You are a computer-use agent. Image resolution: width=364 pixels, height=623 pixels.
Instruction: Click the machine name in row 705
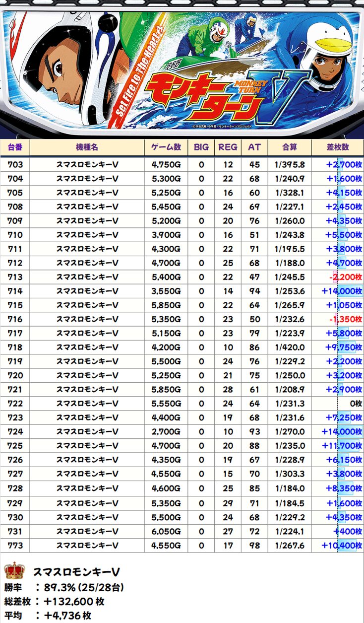[87, 193]
